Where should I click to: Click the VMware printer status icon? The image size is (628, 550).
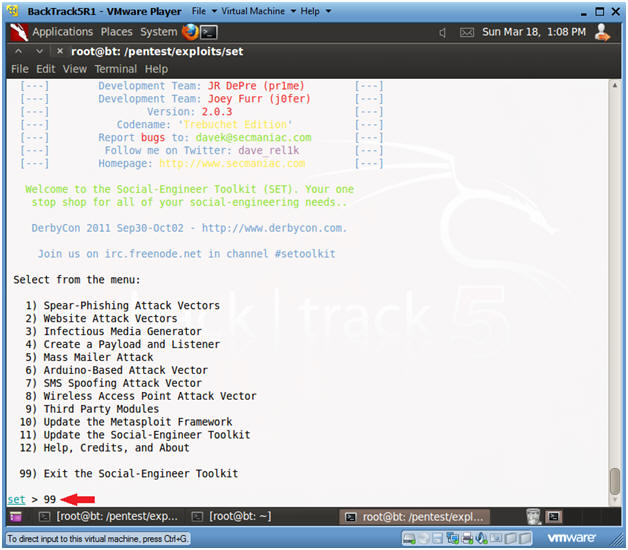467,538
